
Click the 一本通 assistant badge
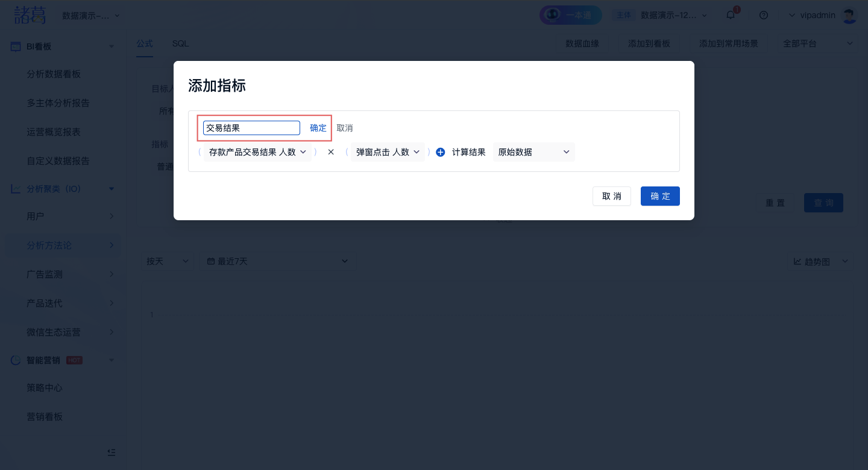[570, 16]
